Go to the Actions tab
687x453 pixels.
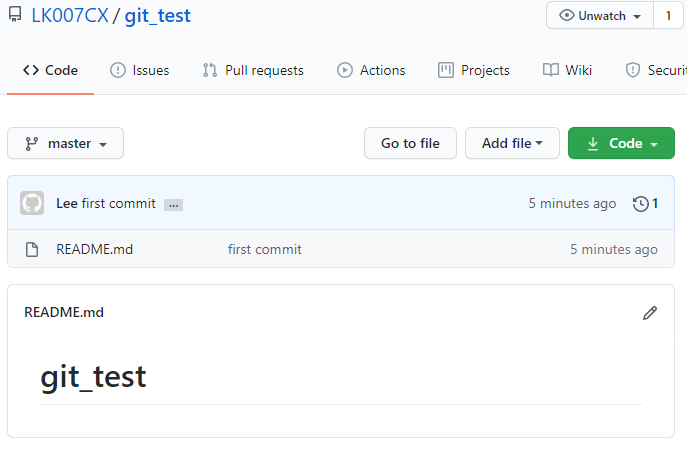[371, 70]
